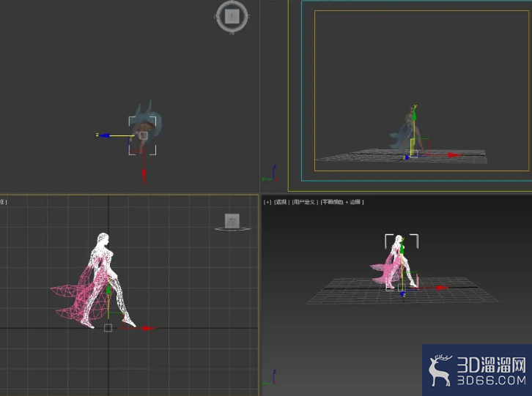This screenshot has height=396, width=532.
Task: Click the green Y-axis arrow in perspective viewport
Action: coord(402,249)
